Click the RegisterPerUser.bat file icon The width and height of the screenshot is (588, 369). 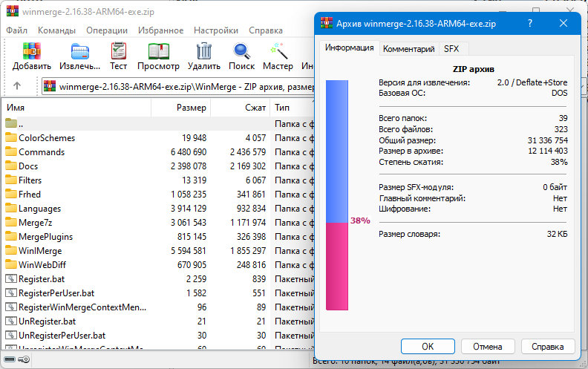pos(11,293)
